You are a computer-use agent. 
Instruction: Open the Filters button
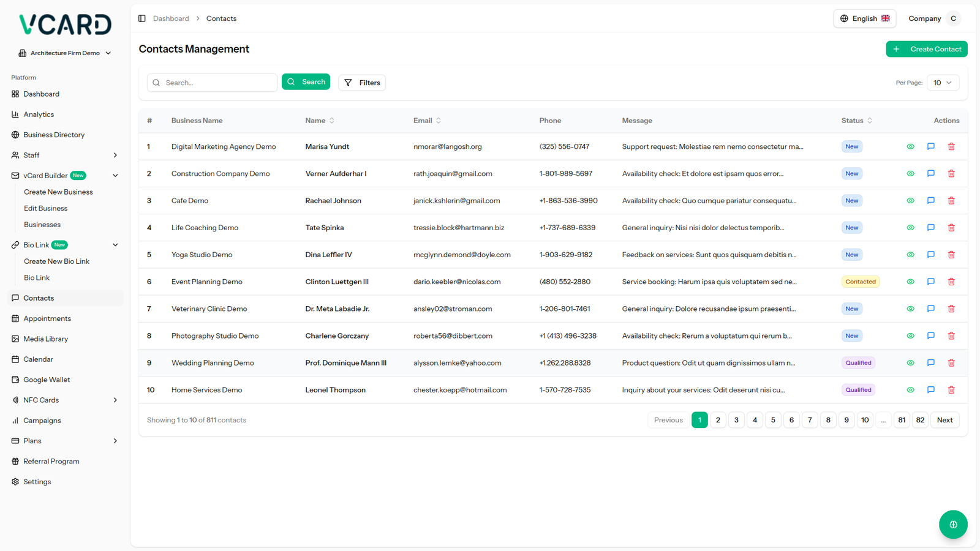tap(362, 83)
